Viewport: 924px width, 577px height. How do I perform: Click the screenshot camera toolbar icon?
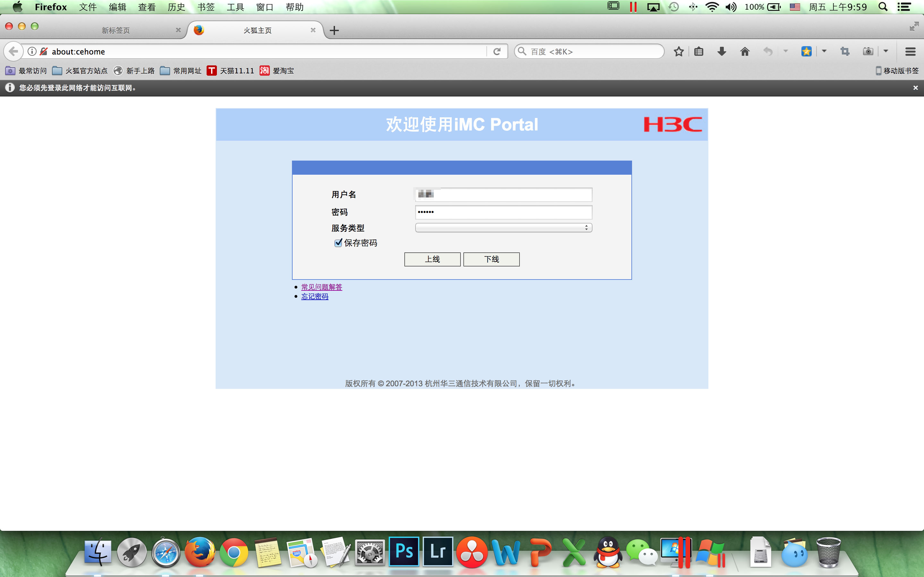click(x=868, y=52)
